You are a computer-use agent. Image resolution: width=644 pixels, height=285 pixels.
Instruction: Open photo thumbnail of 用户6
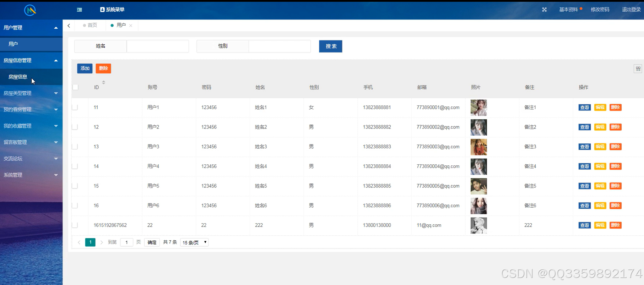pyautogui.click(x=478, y=206)
